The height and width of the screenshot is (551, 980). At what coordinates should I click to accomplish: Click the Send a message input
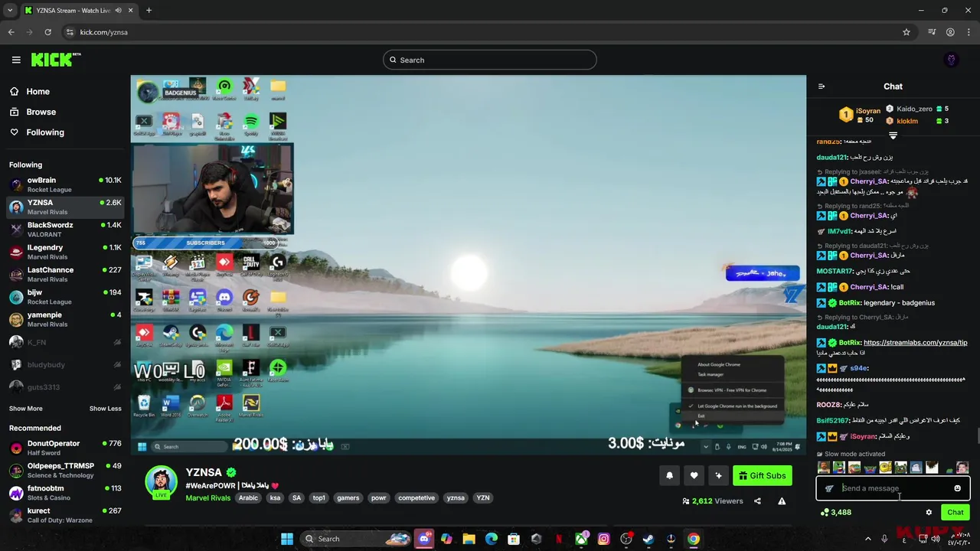(x=892, y=488)
